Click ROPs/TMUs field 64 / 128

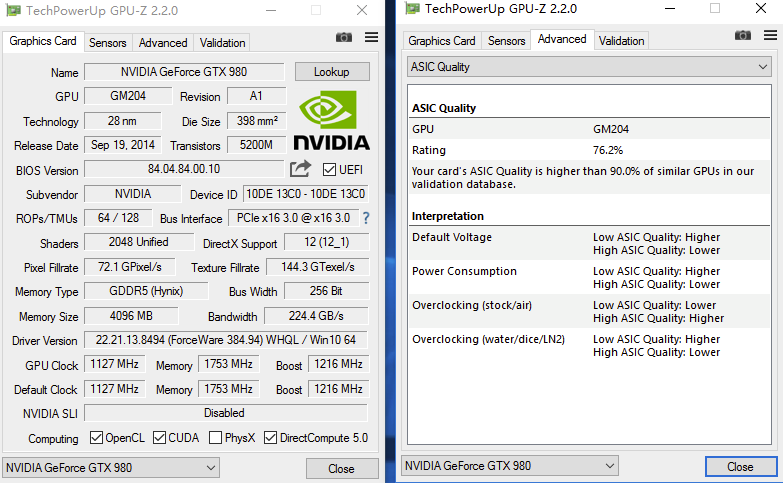tap(118, 218)
